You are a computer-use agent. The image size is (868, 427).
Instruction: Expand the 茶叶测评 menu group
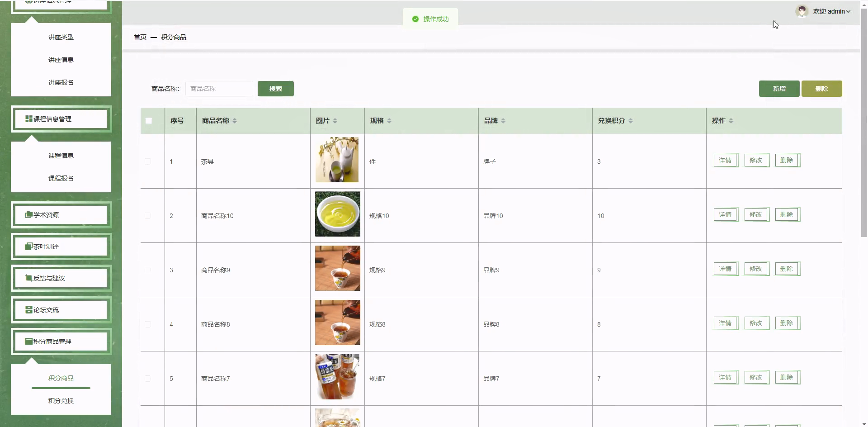pos(61,247)
